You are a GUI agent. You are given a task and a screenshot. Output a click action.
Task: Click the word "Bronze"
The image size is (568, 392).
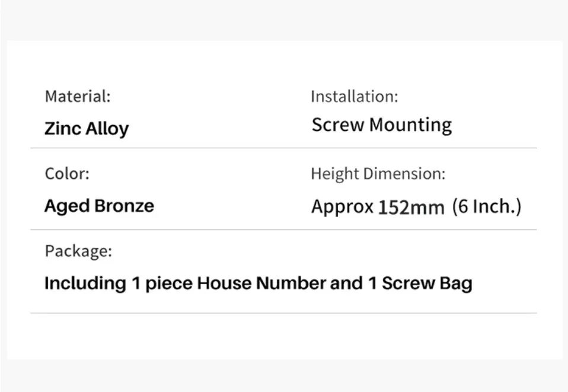[x=124, y=206]
